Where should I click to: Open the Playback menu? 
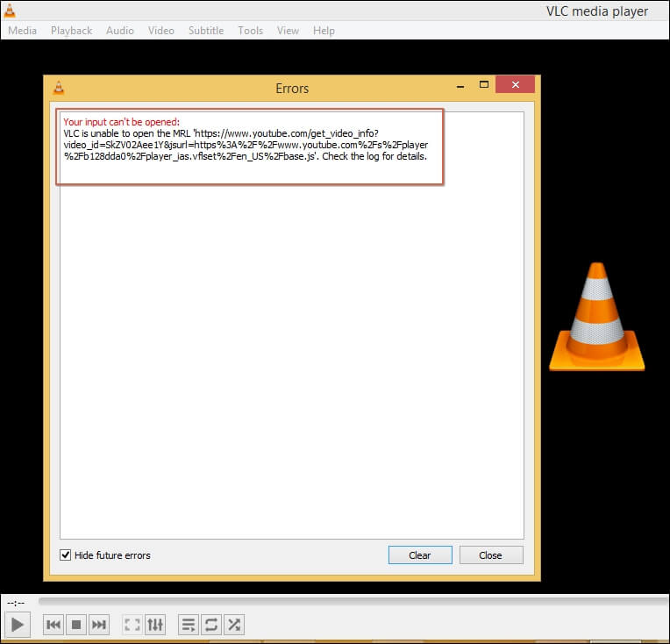click(71, 31)
